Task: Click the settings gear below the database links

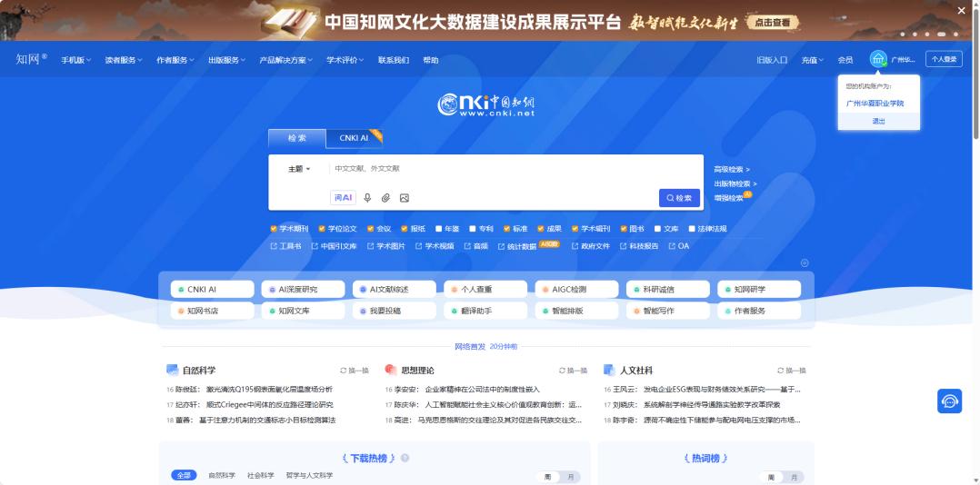Action: pyautogui.click(x=805, y=262)
